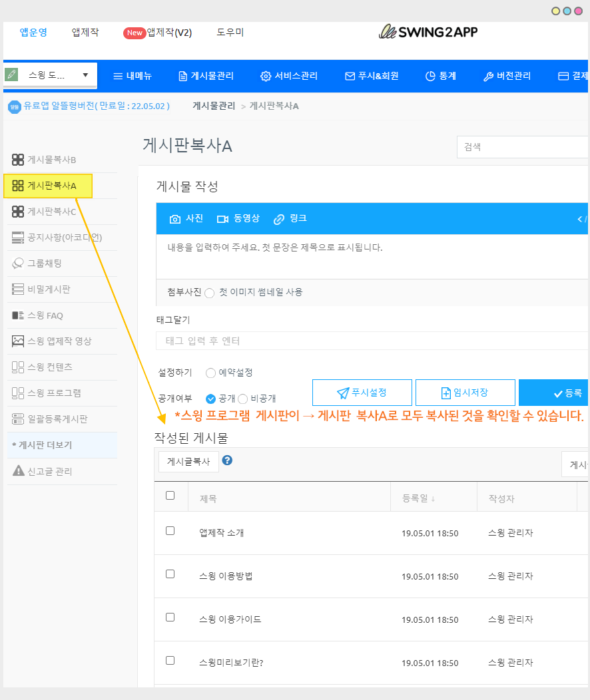Click the 태그 입력 후 엔터 field
This screenshot has width=590, height=700.
tap(370, 341)
